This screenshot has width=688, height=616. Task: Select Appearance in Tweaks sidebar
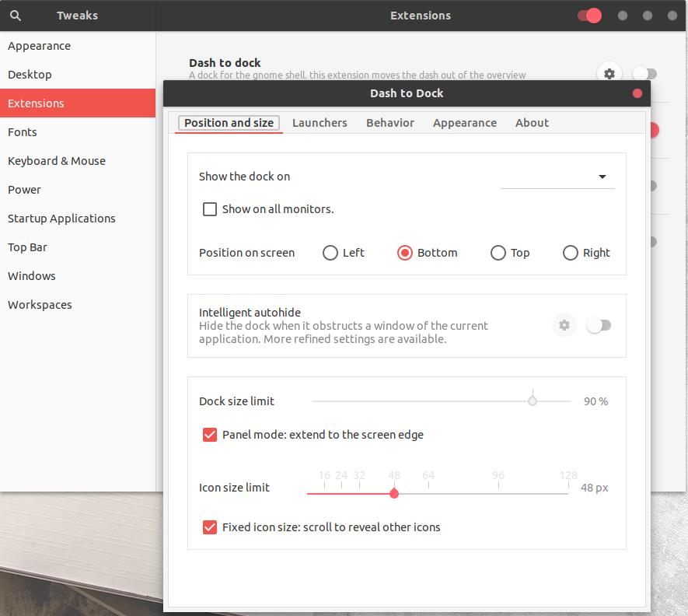[x=78, y=46]
